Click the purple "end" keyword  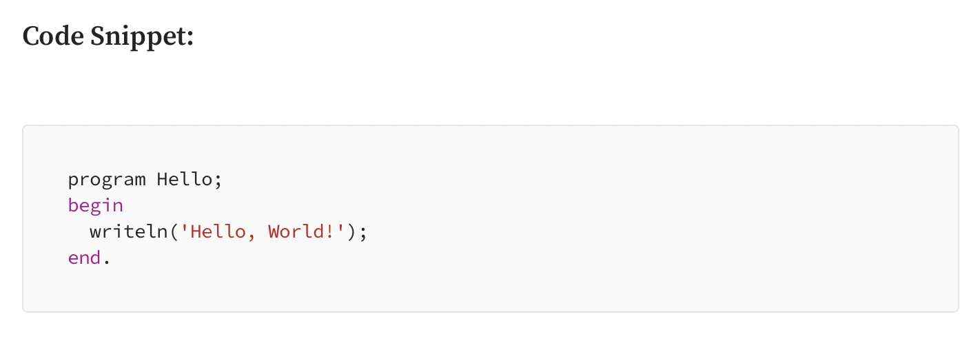pyautogui.click(x=84, y=258)
